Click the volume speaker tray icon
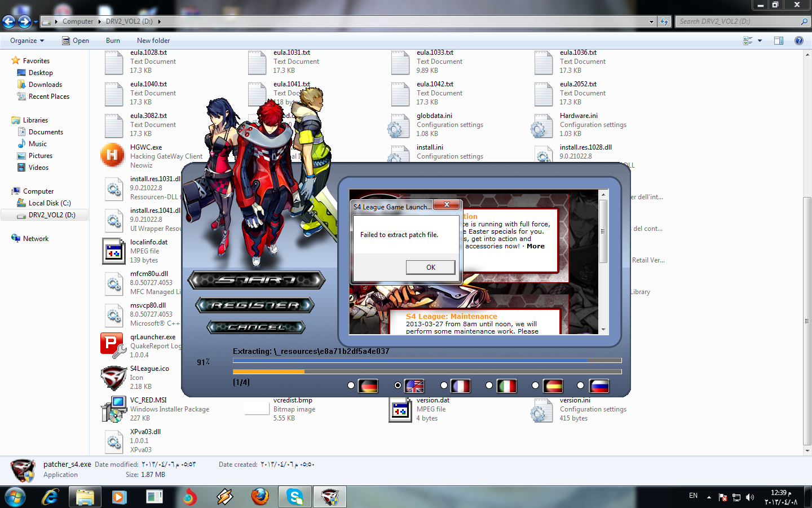 point(750,497)
